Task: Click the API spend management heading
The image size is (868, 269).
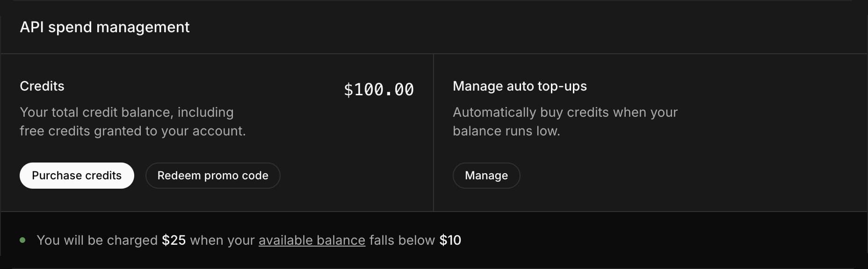Action: (105, 27)
